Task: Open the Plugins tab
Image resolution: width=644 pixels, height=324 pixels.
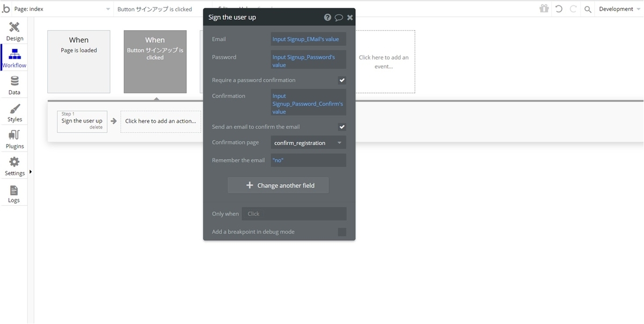Action: pos(14,139)
